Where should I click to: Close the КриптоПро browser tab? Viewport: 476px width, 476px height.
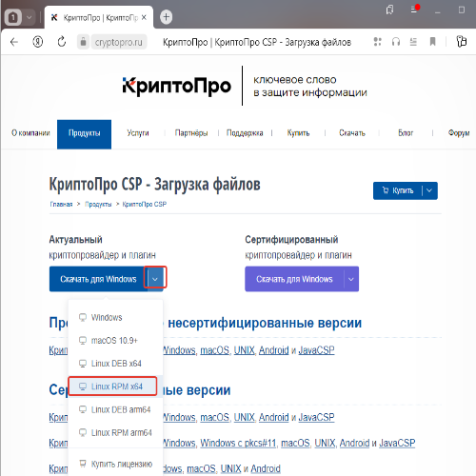click(x=144, y=17)
